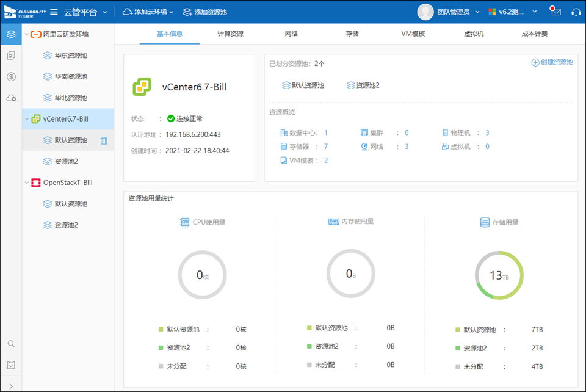Screen dimensions: 586x392
Task: Open the mail notifications envelope icon
Action: click(555, 12)
